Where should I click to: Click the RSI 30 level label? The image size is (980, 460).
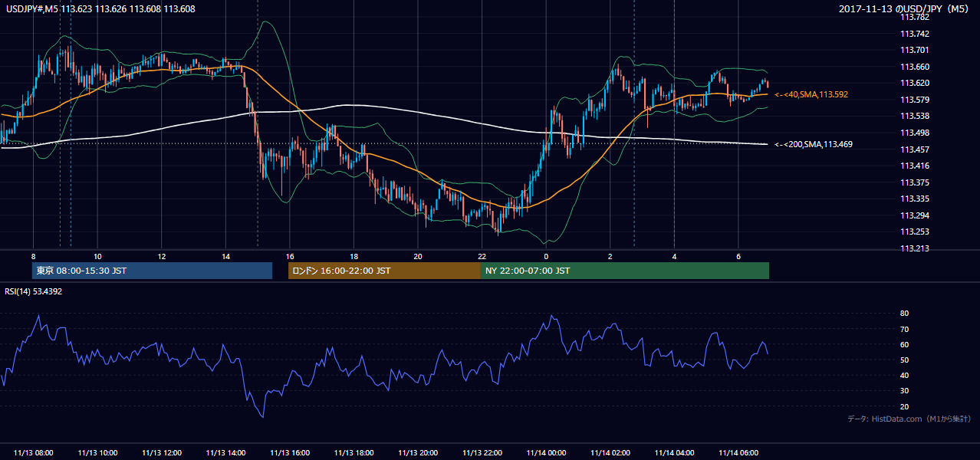pos(904,391)
